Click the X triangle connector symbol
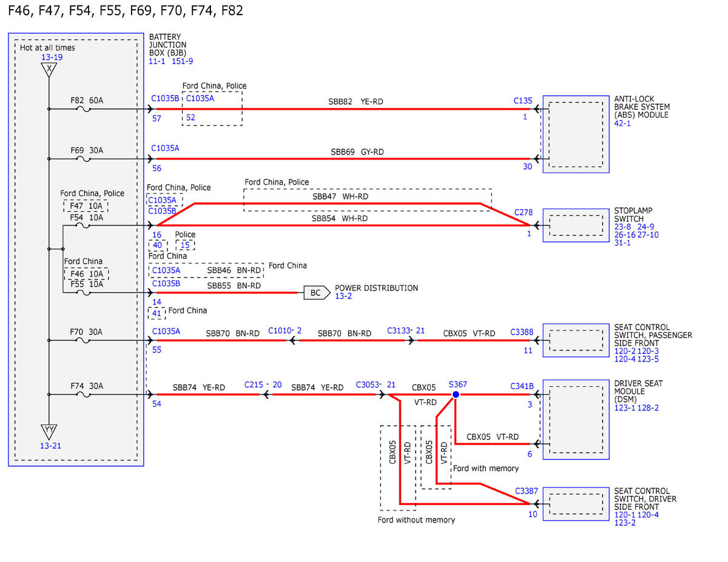Viewport: 728px width, 562px height. [x=49, y=70]
